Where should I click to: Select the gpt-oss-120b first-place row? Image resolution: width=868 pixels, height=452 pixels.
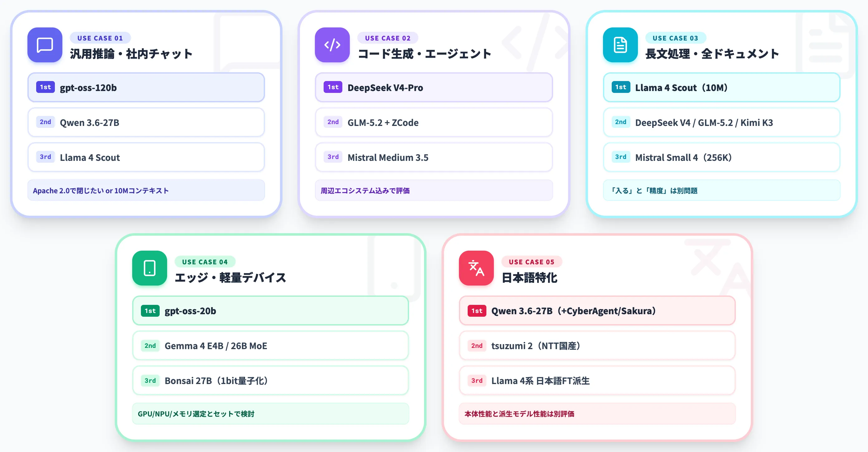pos(146,88)
